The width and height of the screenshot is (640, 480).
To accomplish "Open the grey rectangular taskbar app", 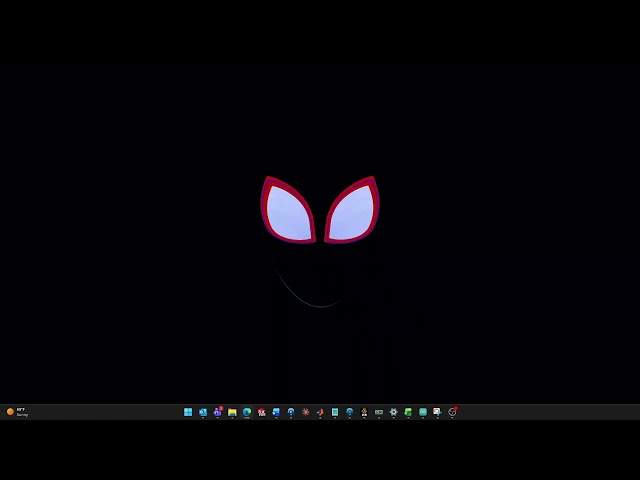I will (379, 412).
